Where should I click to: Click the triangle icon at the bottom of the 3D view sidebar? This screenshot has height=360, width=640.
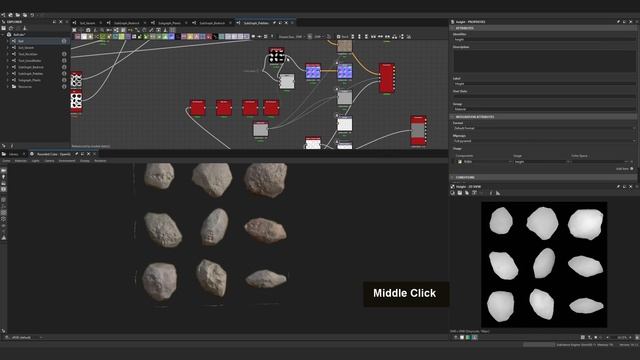pyautogui.click(x=4, y=237)
